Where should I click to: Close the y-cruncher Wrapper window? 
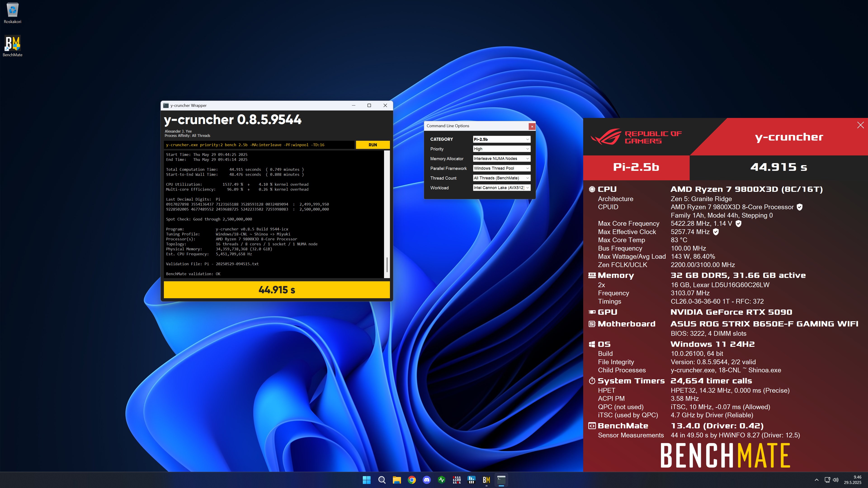(385, 106)
